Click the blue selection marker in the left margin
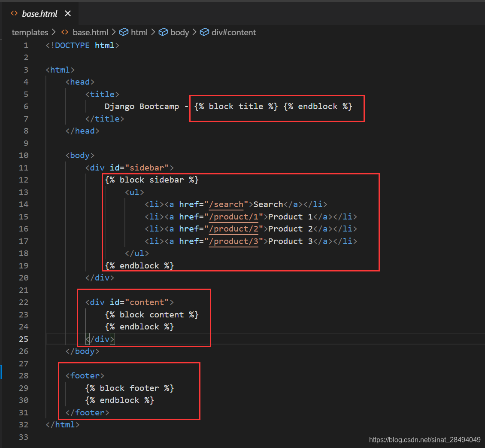 [x=1, y=372]
